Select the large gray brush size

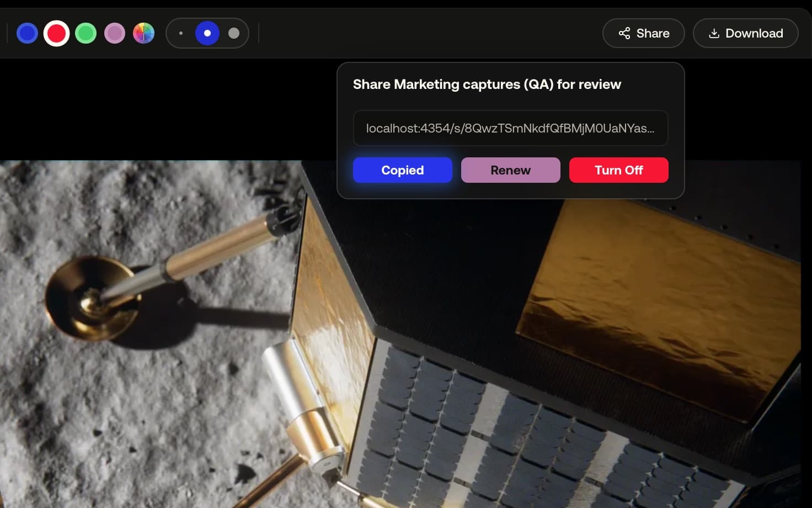234,33
